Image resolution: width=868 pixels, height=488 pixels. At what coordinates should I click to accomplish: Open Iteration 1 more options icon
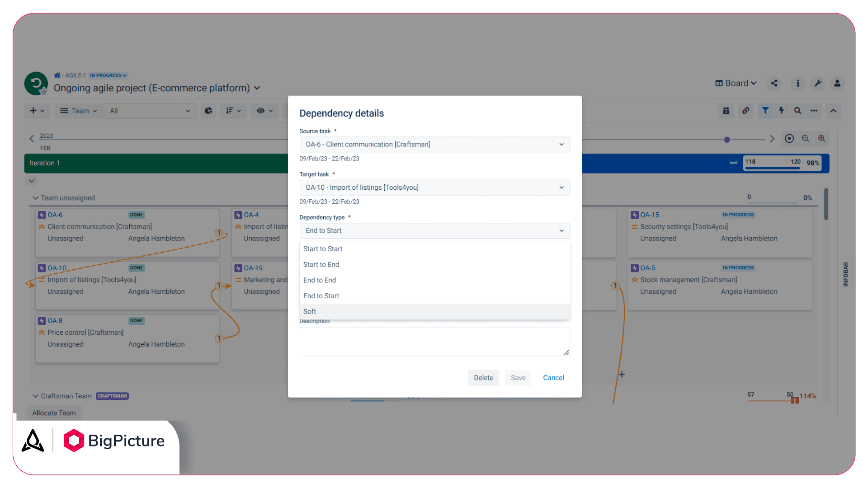pyautogui.click(x=733, y=163)
